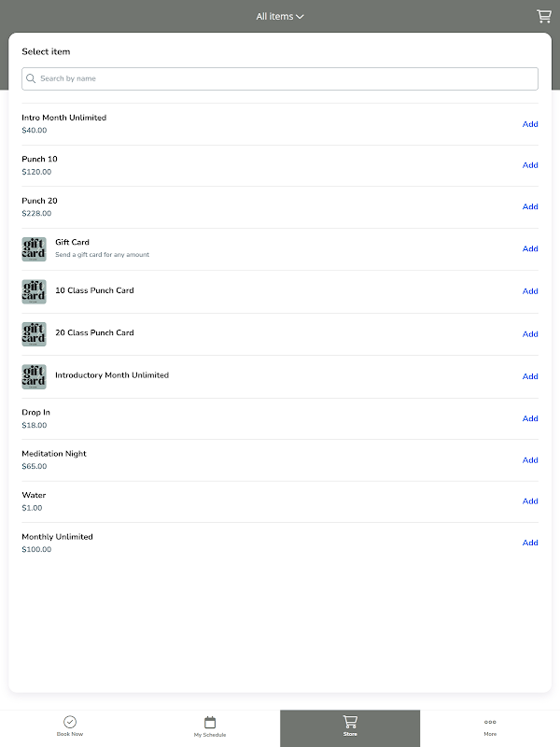Add Drop In to cart

click(x=530, y=418)
